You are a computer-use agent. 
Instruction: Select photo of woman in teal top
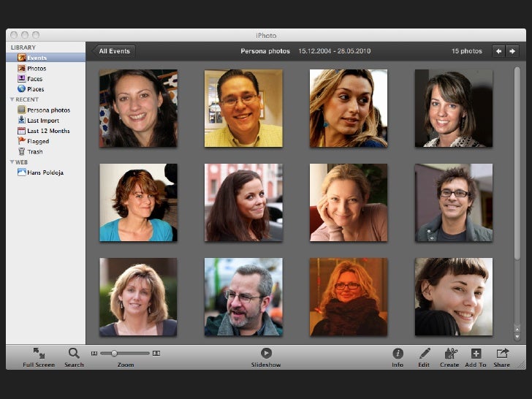point(138,202)
